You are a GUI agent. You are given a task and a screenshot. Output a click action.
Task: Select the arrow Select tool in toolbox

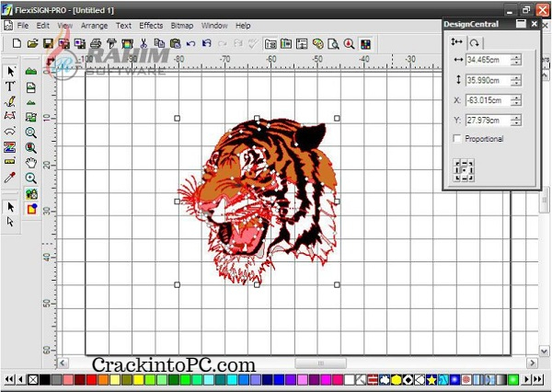tap(10, 72)
